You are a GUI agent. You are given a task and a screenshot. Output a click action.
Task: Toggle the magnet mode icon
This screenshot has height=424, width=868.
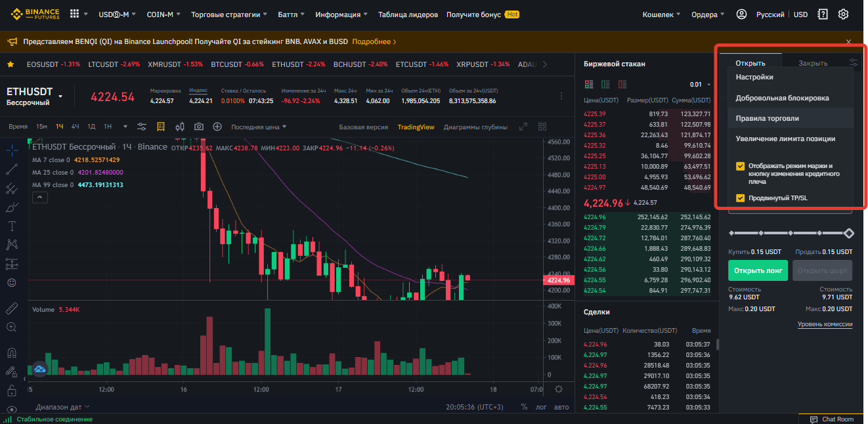pyautogui.click(x=12, y=352)
